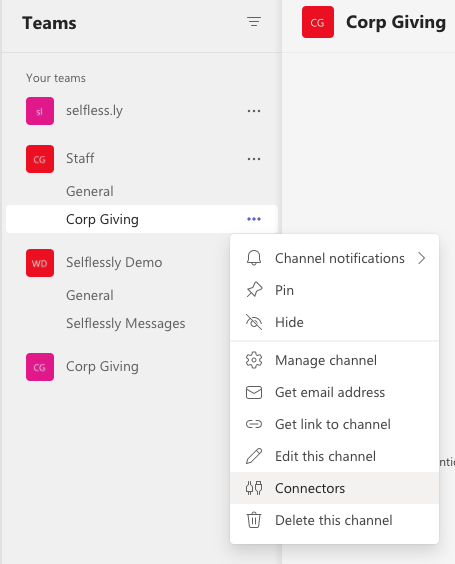
Task: Choose Pin from the context menu
Action: [x=335, y=290]
